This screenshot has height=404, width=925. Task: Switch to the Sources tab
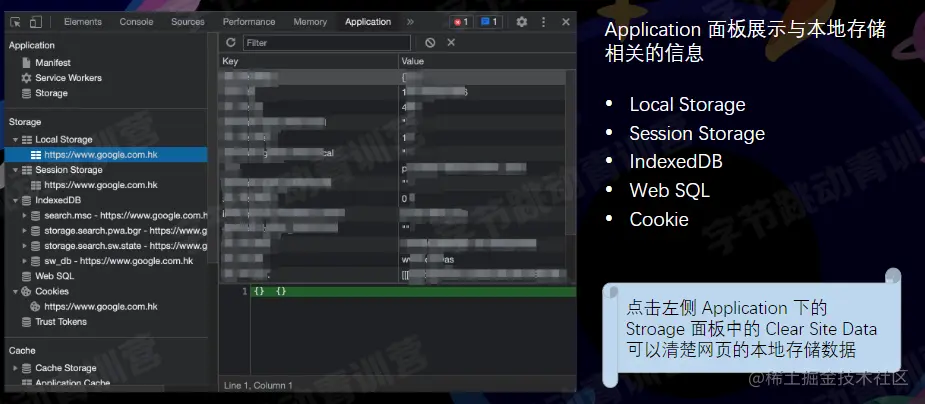coord(188,22)
